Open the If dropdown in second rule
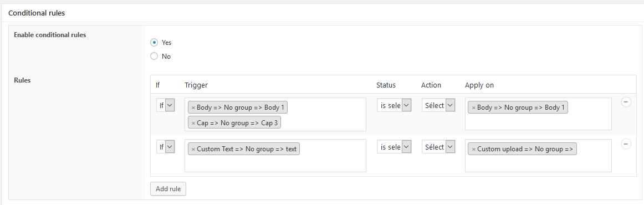This screenshot has width=644, height=205. point(166,147)
